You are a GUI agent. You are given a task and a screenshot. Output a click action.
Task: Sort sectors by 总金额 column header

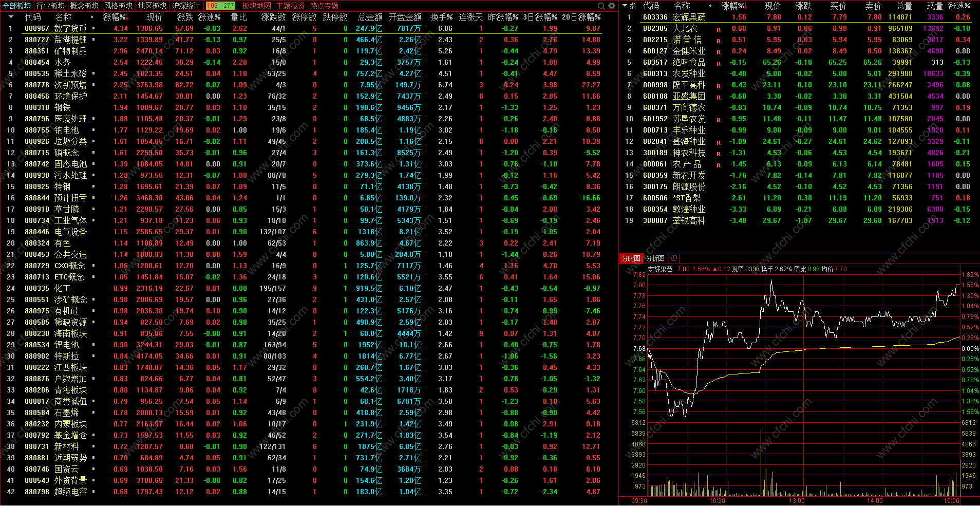[x=370, y=17]
